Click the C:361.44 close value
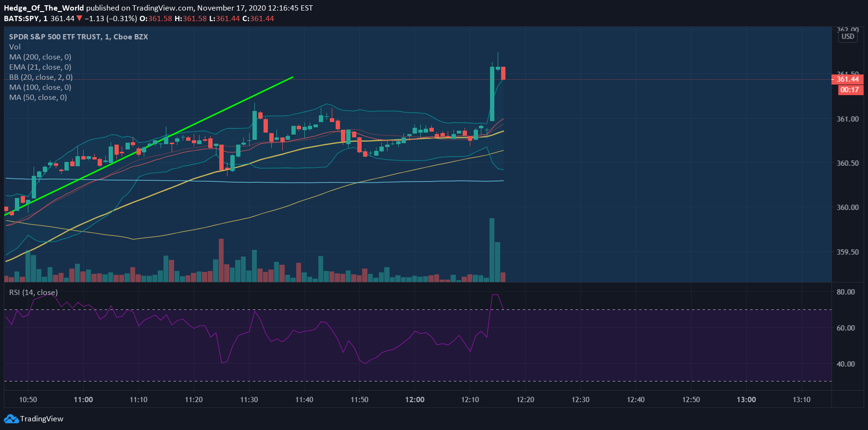The image size is (868, 430). tap(258, 19)
